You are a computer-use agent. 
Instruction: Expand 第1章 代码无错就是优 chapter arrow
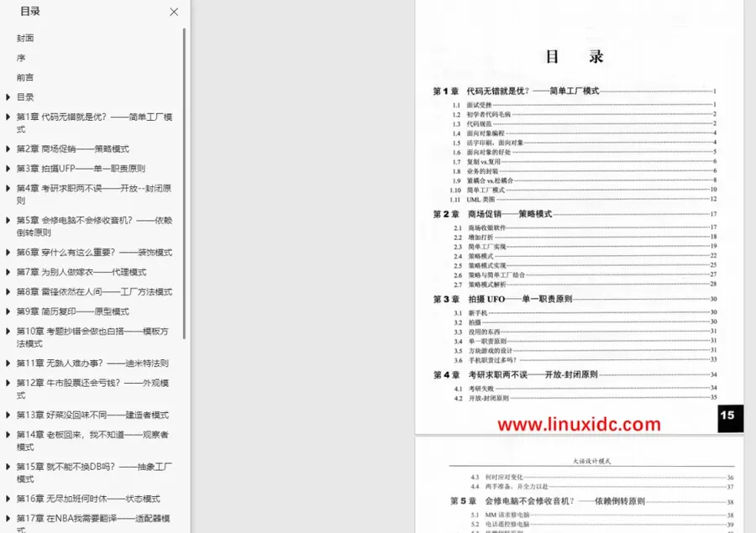tap(8, 117)
